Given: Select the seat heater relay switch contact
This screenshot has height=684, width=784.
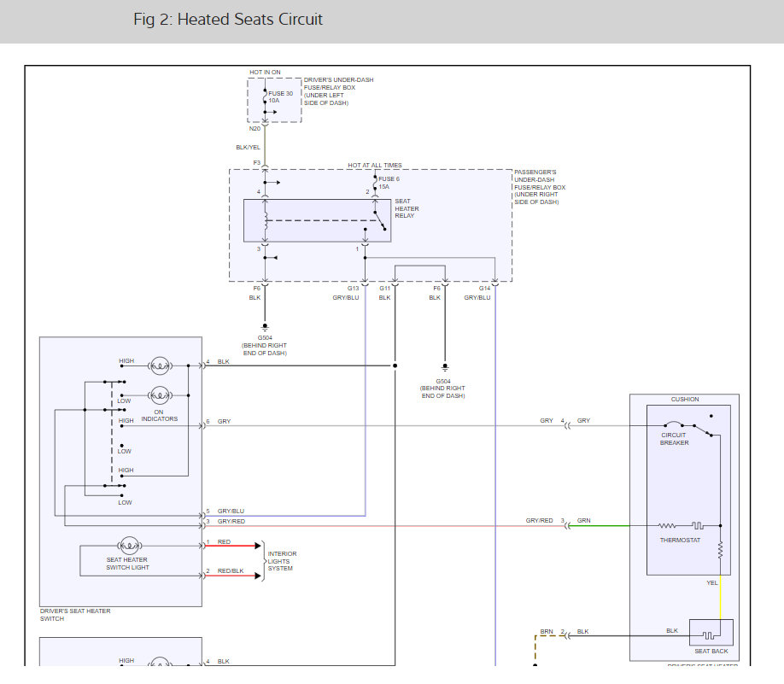Looking at the screenshot, I should [380, 221].
